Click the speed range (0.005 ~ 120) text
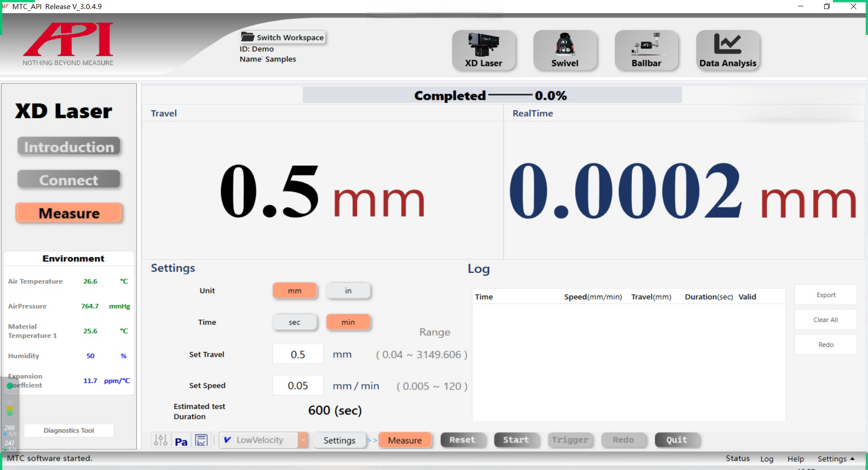Viewport: 868px width, 470px height. (x=432, y=386)
